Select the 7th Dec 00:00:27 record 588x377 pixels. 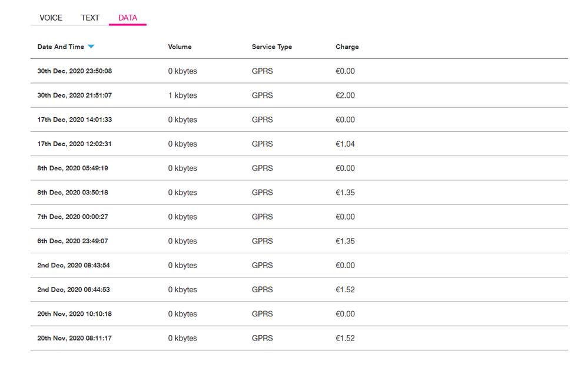[x=72, y=217]
